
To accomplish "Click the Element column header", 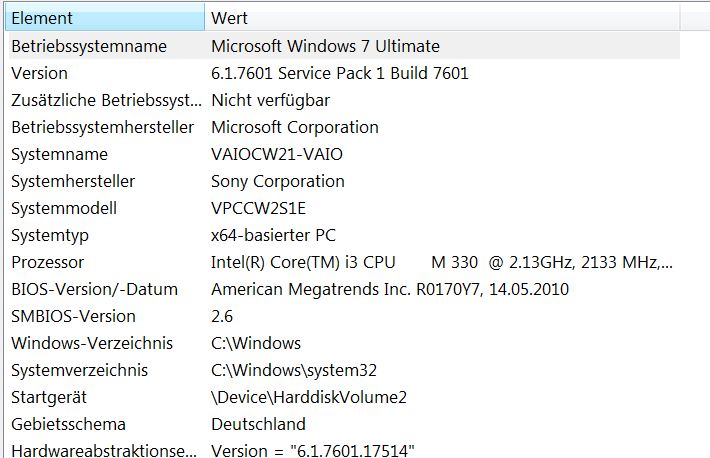I will [x=42, y=18].
